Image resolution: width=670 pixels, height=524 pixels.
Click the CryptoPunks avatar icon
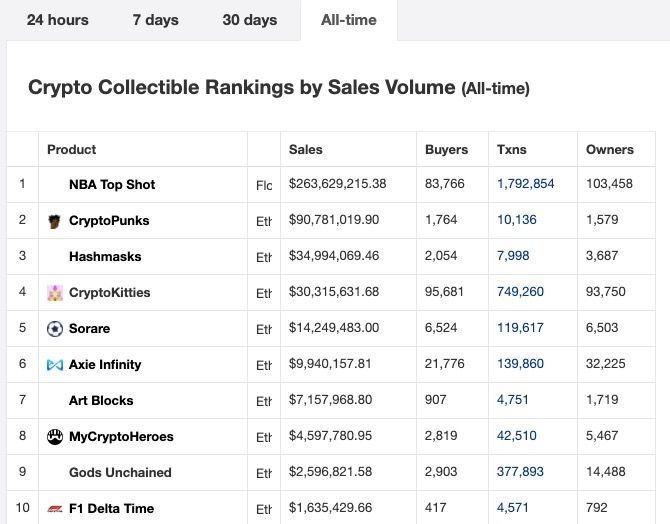(x=54, y=221)
